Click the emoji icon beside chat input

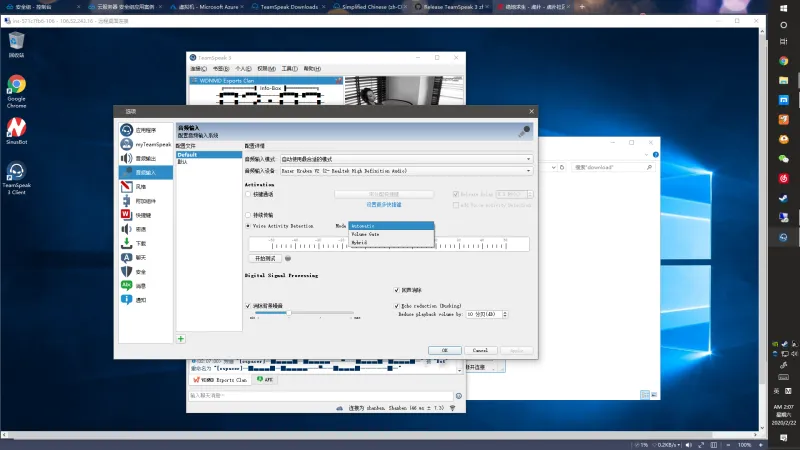pos(459,395)
